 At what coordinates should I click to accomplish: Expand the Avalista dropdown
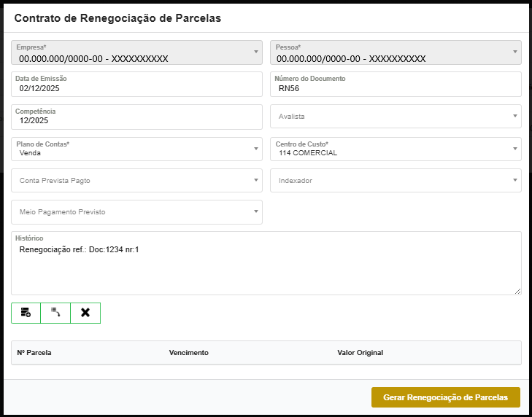click(x=396, y=117)
